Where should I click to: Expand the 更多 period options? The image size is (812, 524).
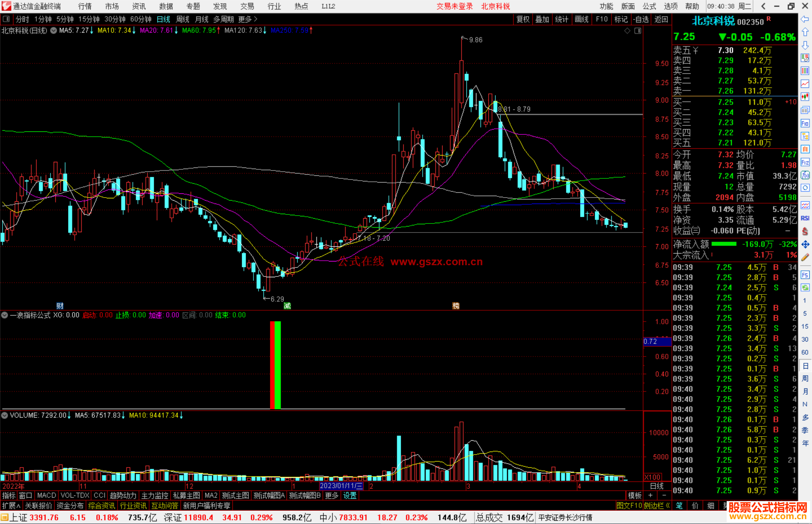coord(247,19)
